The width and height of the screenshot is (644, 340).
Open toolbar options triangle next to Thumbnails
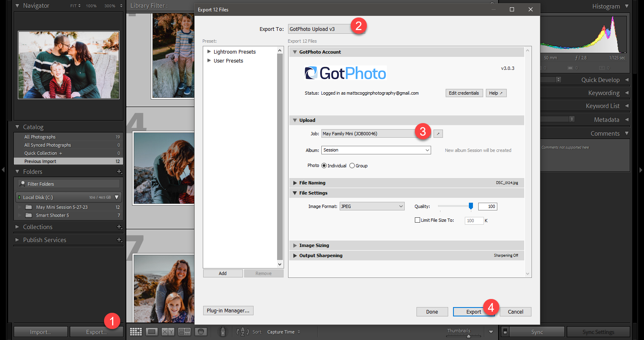coord(491,332)
